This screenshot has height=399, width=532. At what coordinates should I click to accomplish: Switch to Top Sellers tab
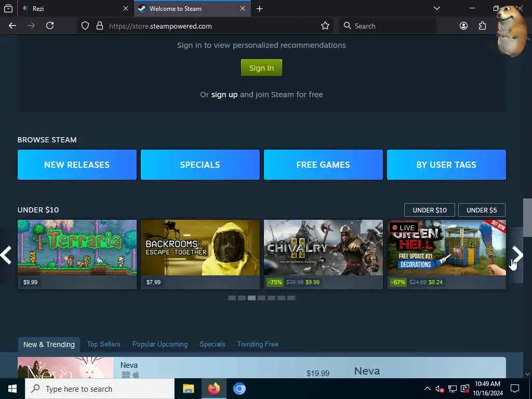(x=103, y=344)
